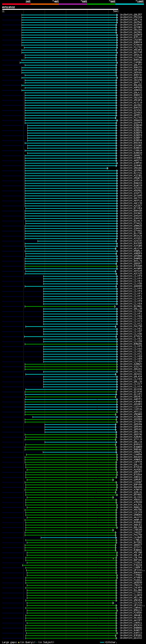Click the red 20% identity legend segment
The height and width of the screenshot is (644, 146).
tap(16, 4)
